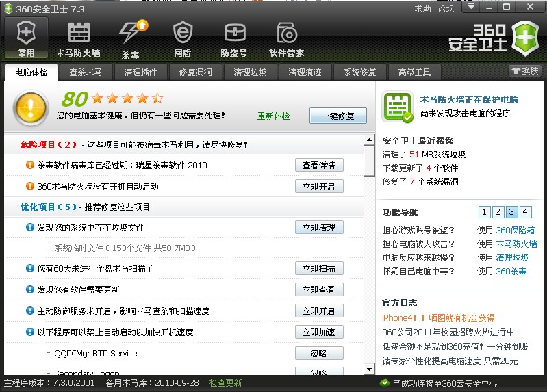Screen dimensions: 547x392
Task: Click 立即开启 for 360木马防火墙 auto-start
Action: (319, 186)
